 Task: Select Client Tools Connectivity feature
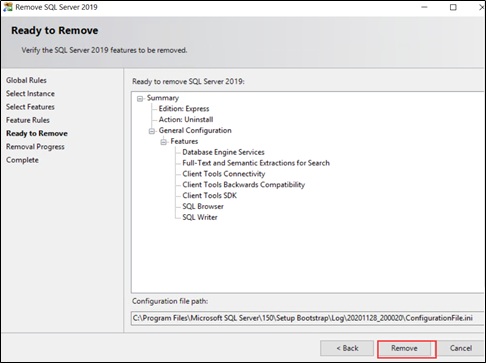(x=224, y=174)
